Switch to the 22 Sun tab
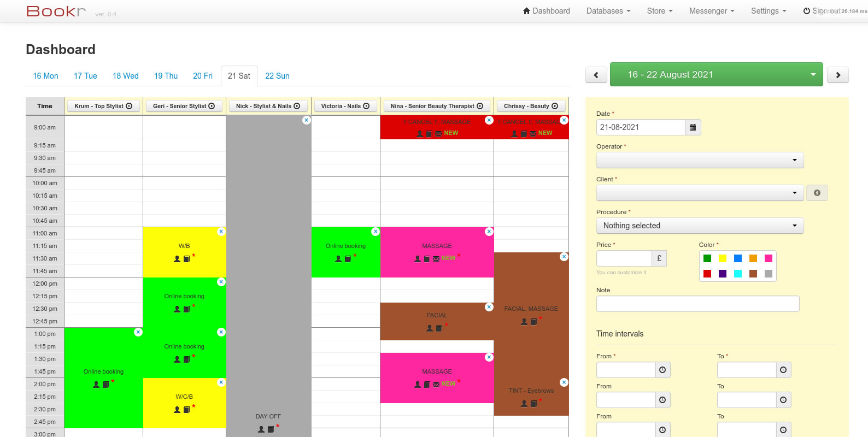This screenshot has width=868, height=437. tap(277, 76)
